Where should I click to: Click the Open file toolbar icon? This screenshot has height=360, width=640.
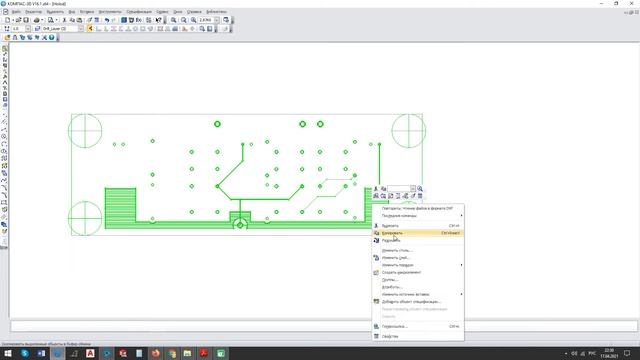point(18,20)
